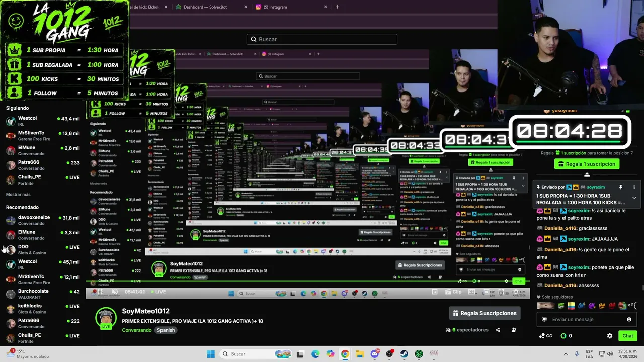Insert the GM emote
Viewport: 644px width, 362px height.
pyautogui.click(x=592, y=305)
